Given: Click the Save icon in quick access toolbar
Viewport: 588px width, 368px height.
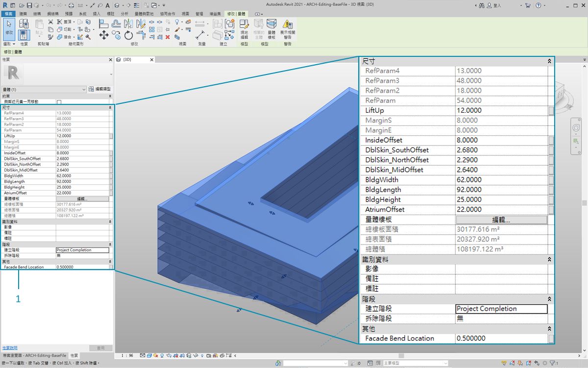Looking at the screenshot, I should point(29,5).
